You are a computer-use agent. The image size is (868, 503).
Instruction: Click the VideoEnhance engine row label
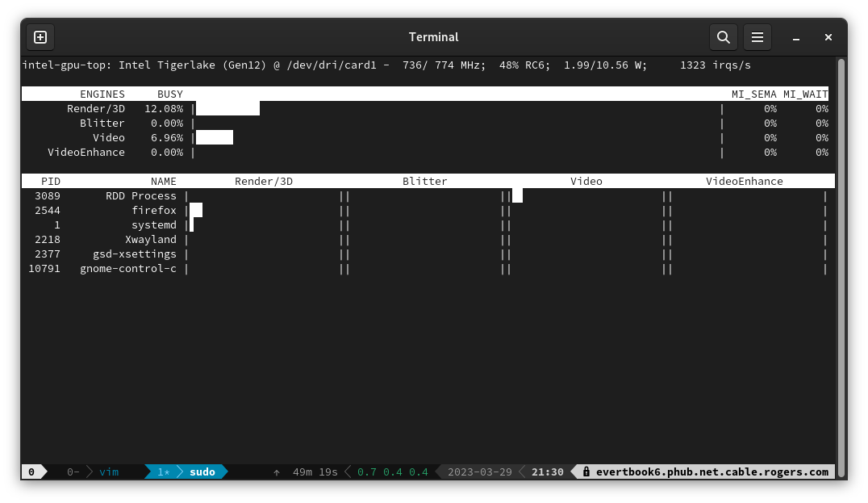pos(86,153)
